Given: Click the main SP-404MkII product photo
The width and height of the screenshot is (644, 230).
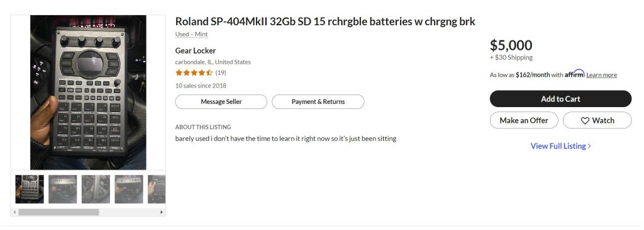Looking at the screenshot, I should coord(88,93).
